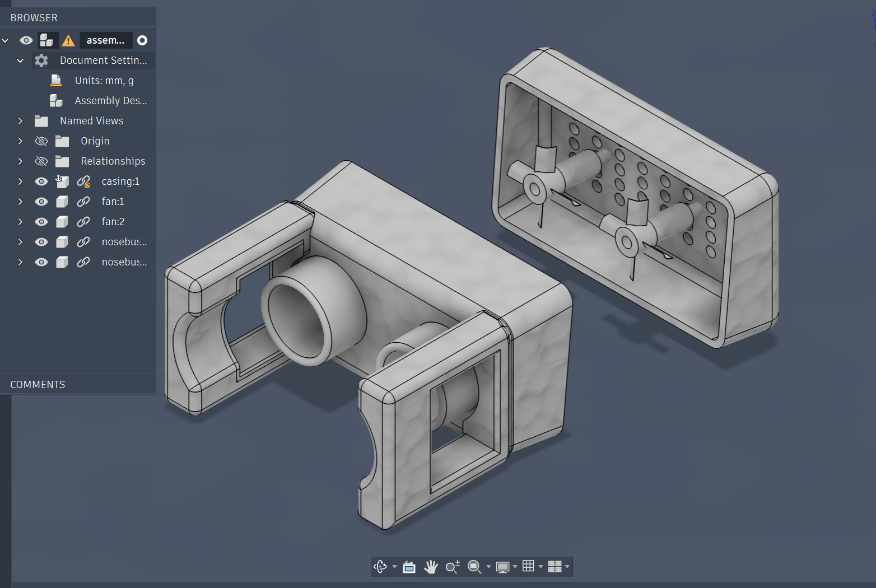The width and height of the screenshot is (876, 588).
Task: Select the Named Views label
Action: [x=92, y=121]
